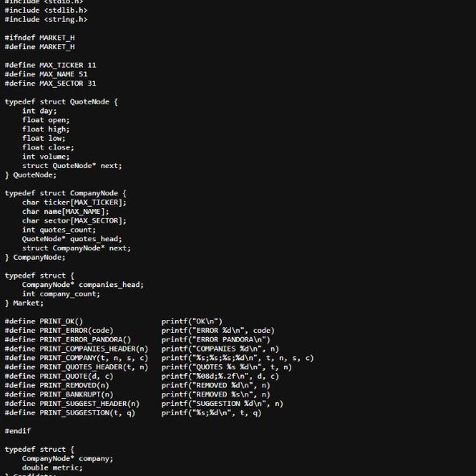Place cursor on 'float open;' line

point(46,120)
